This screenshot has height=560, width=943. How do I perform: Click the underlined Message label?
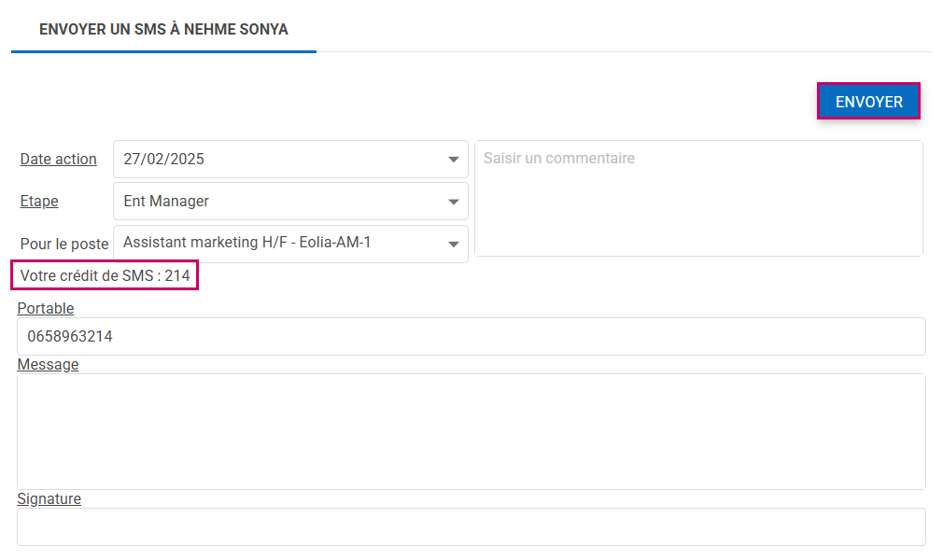(x=48, y=364)
